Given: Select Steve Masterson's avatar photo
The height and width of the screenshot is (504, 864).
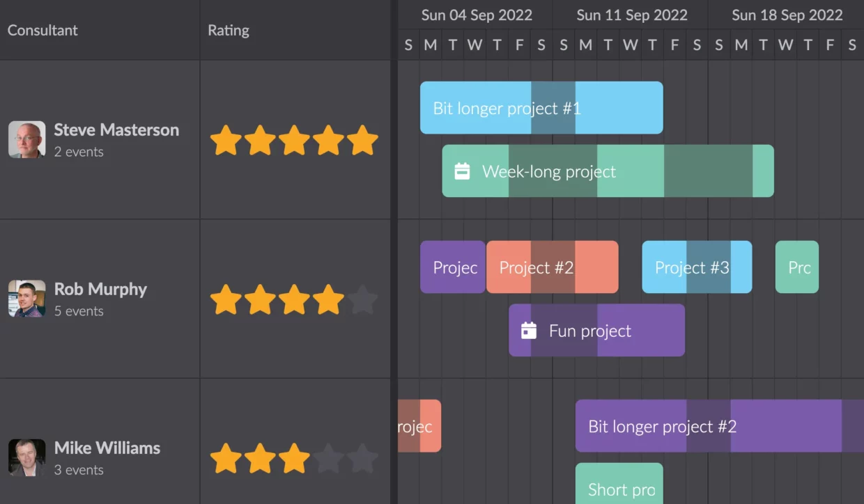Looking at the screenshot, I should (27, 140).
